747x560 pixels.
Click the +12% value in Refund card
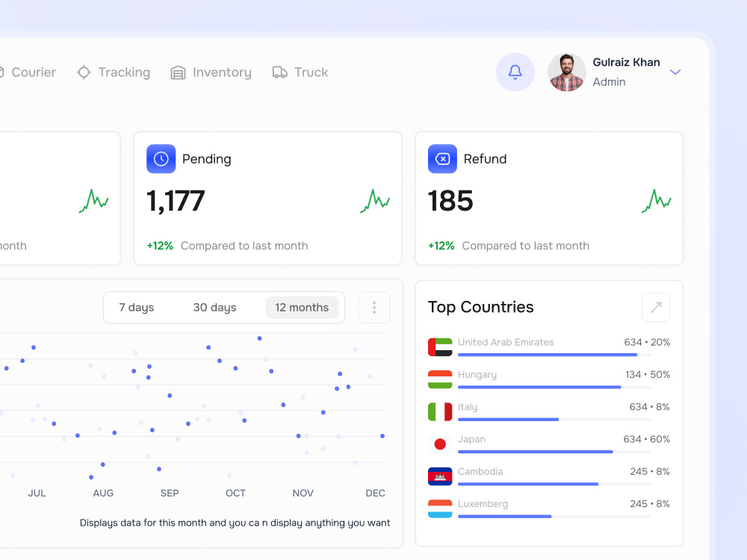pyautogui.click(x=441, y=246)
